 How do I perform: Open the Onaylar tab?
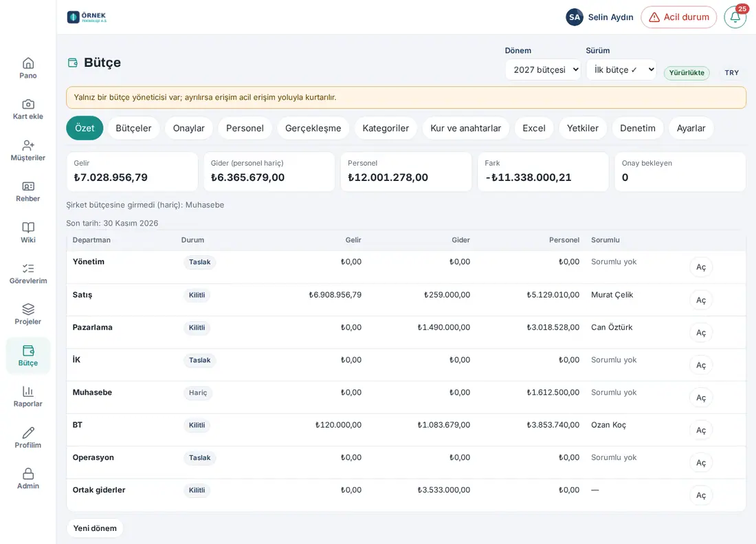[189, 129]
